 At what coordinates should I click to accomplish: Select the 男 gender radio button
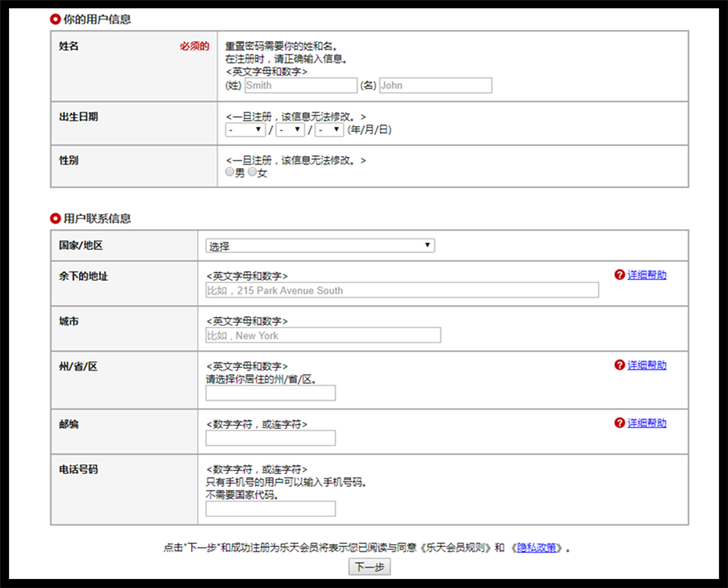[x=231, y=173]
